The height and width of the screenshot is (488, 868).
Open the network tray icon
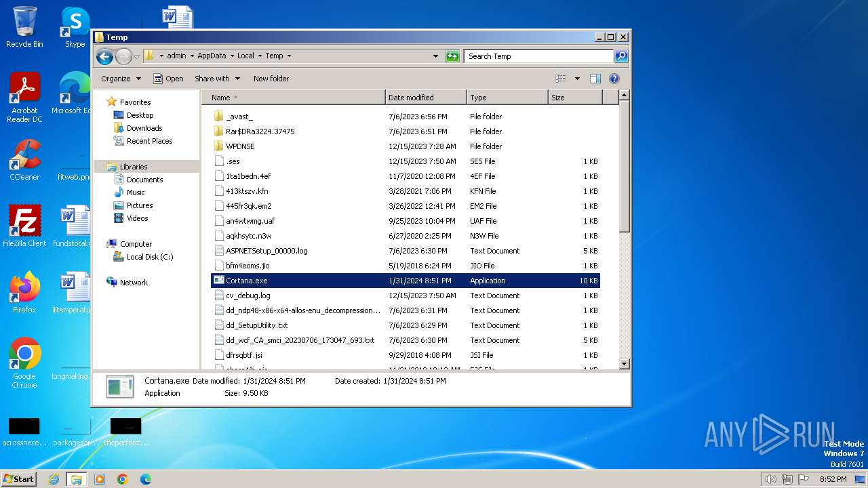pos(787,479)
